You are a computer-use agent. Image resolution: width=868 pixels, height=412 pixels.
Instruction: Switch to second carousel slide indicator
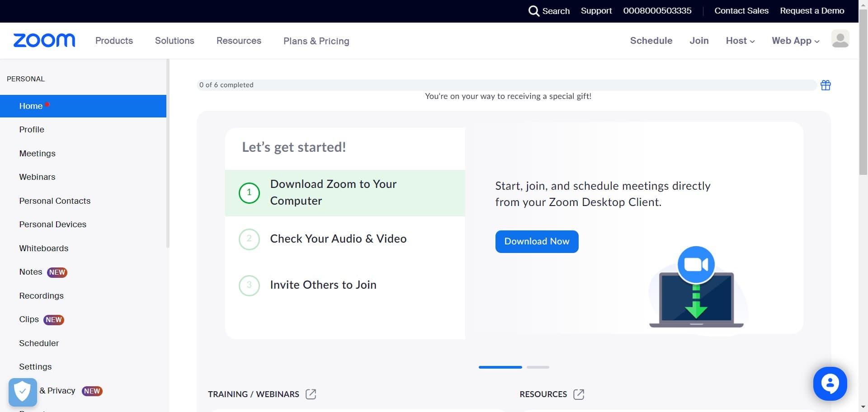coord(538,367)
